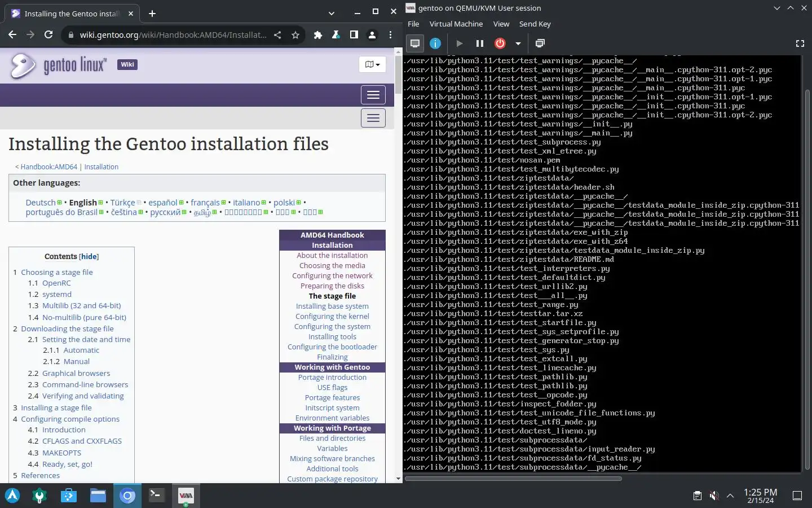Open the browser tab search dropdown
Image resolution: width=812 pixels, height=508 pixels.
[x=332, y=14]
